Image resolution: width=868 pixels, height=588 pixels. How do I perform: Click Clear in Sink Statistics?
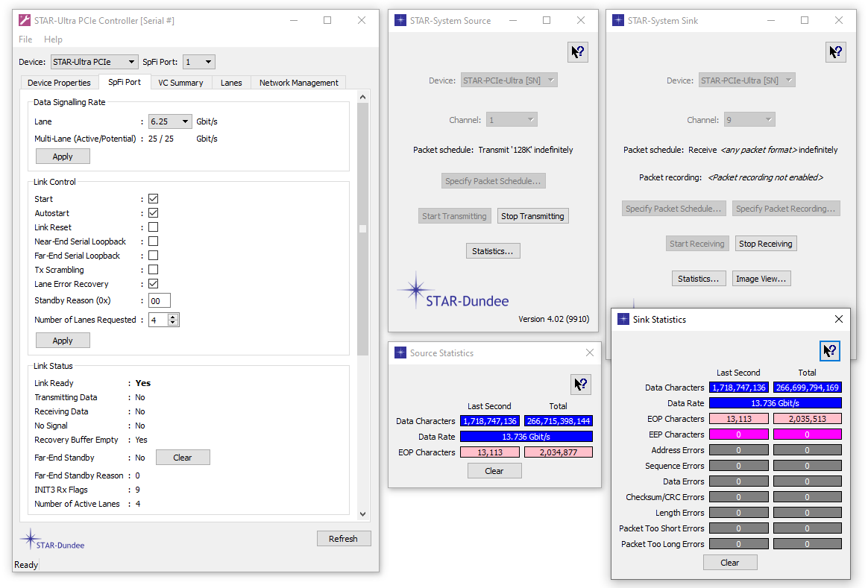729,563
